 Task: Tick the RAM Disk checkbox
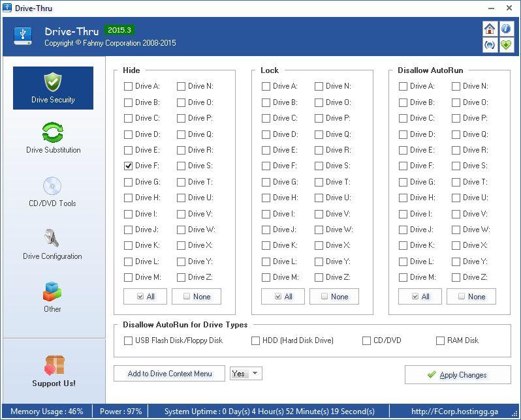point(440,340)
